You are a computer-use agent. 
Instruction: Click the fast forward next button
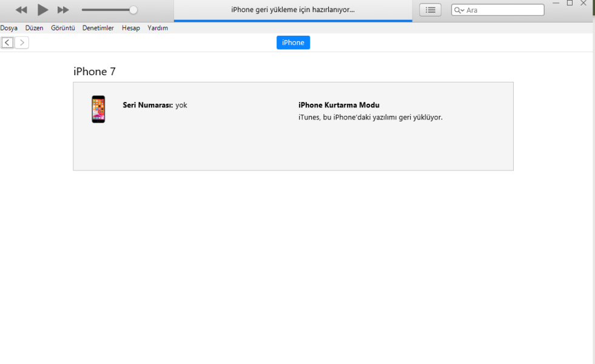pyautogui.click(x=63, y=10)
